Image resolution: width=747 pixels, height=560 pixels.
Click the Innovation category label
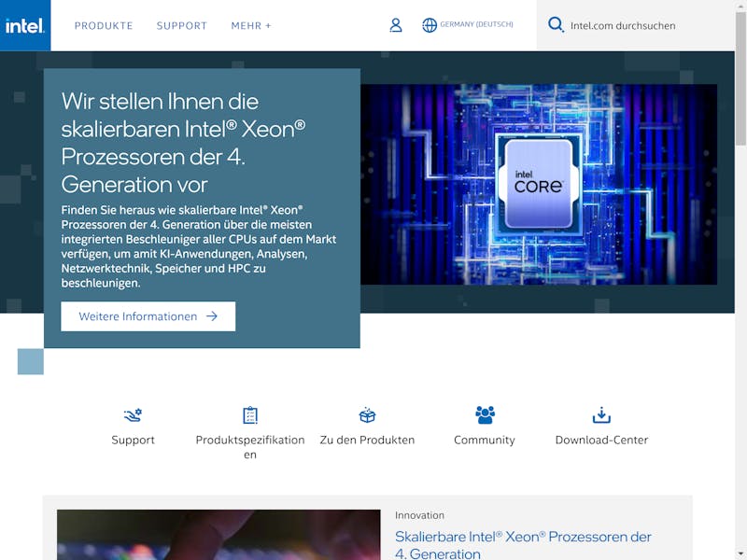[x=419, y=515]
